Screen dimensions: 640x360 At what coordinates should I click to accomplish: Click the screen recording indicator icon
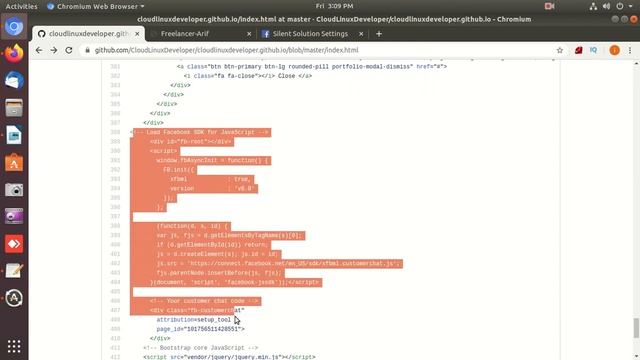point(549,6)
